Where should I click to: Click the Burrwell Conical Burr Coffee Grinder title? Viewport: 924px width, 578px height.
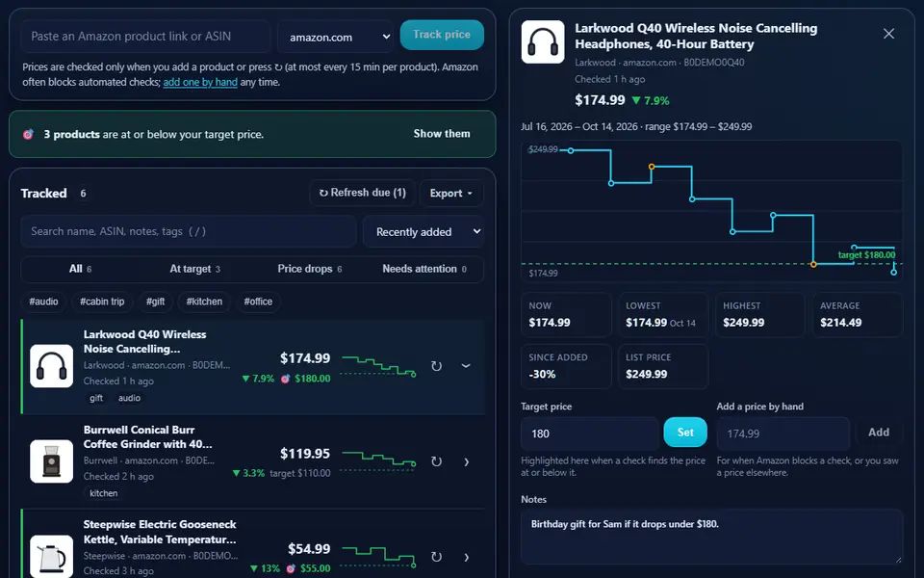148,437
